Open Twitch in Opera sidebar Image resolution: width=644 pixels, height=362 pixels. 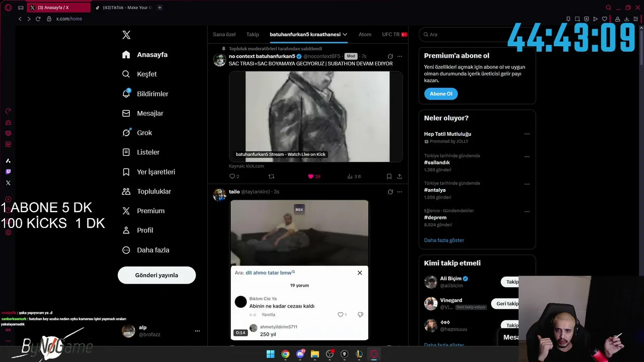(x=8, y=172)
